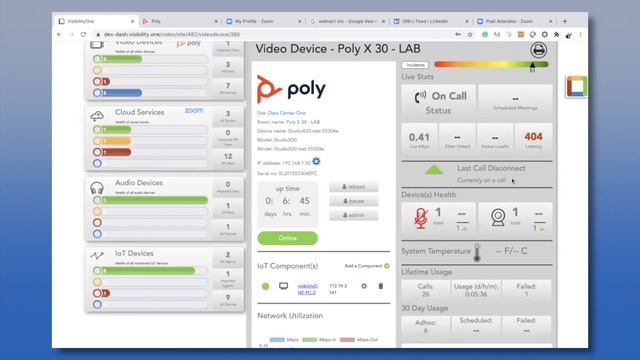Click the green Add a Component plus icon
The width and height of the screenshot is (640, 360).
click(x=387, y=266)
